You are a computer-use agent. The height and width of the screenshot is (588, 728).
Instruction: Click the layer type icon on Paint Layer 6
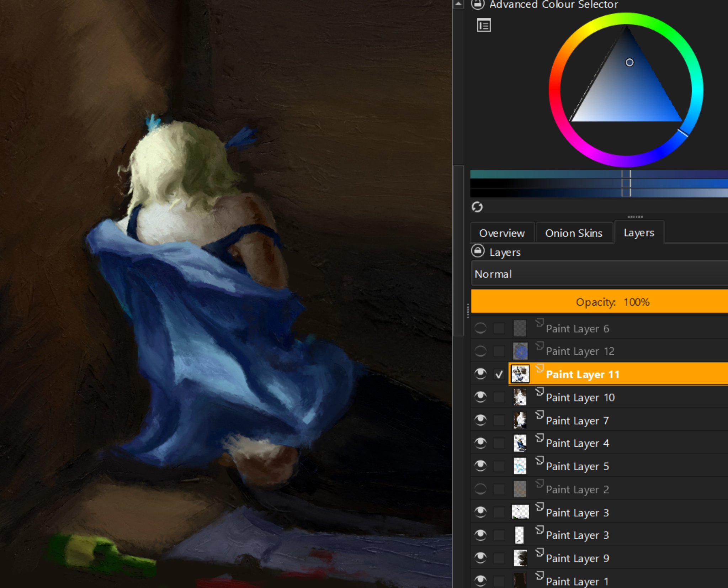[540, 323]
